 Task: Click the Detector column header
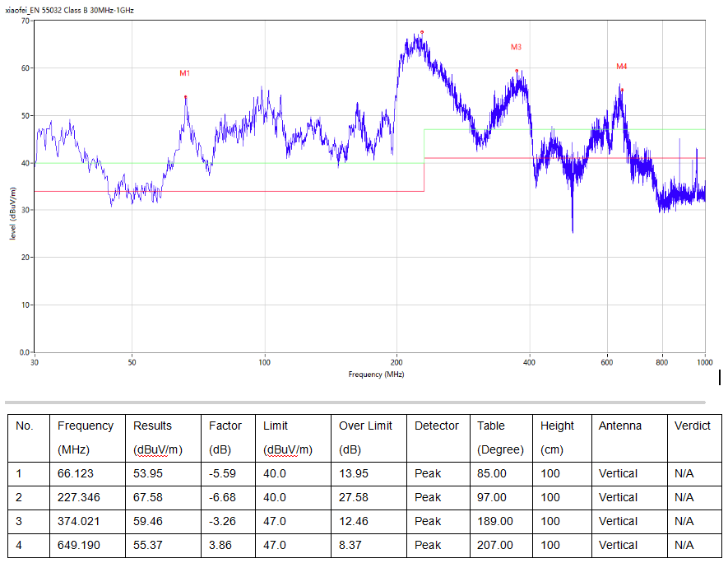(x=436, y=426)
